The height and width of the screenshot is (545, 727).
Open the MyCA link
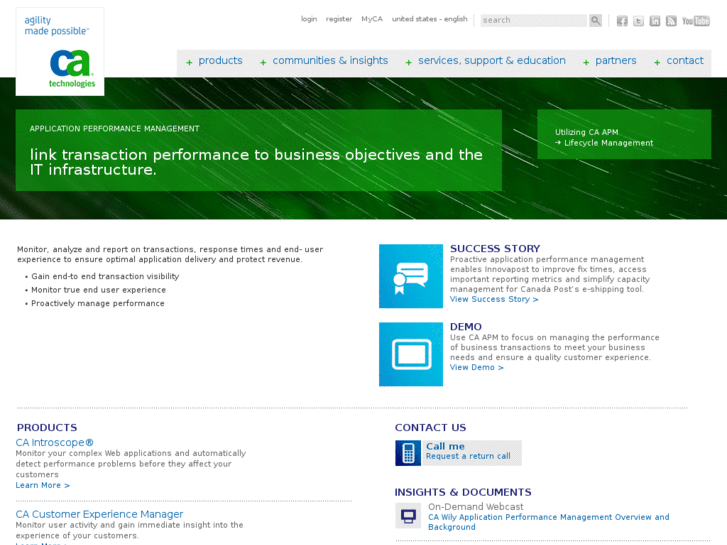click(372, 19)
